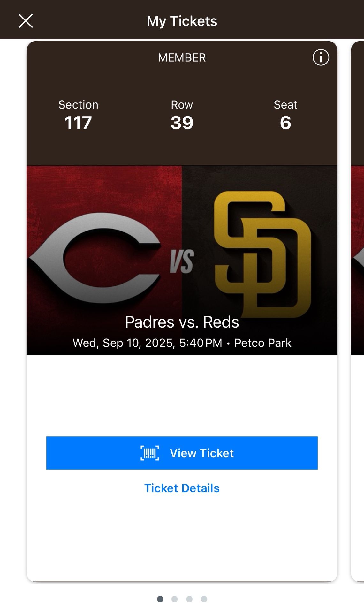Tap the MEMBER label on the ticket

182,57
